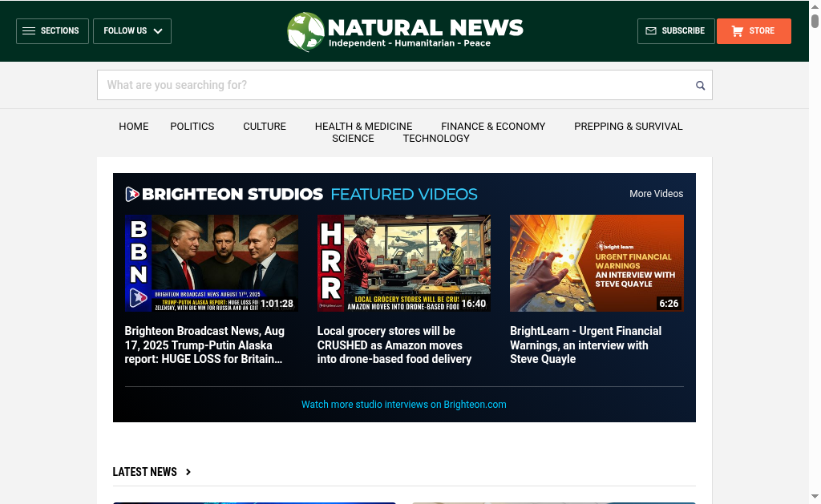Click the arrow beside Latest News
Image resolution: width=821 pixels, height=504 pixels.
click(188, 472)
